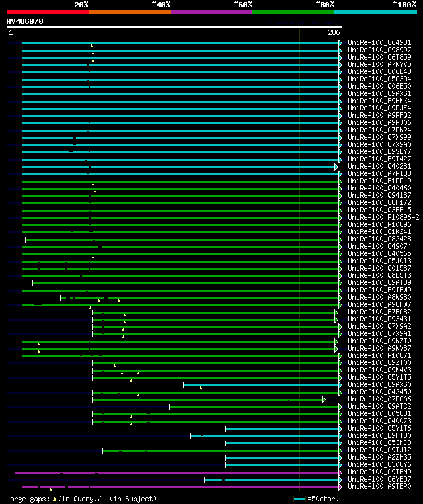The height and width of the screenshot is (504, 423).
Task: Select the UniRef100_Q40565 hit name
Action: (379, 253)
